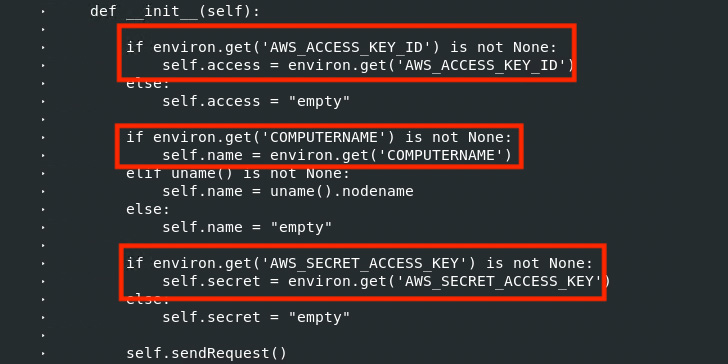Click the "empty" string assigned to self.access
The image size is (728, 364).
click(319, 101)
